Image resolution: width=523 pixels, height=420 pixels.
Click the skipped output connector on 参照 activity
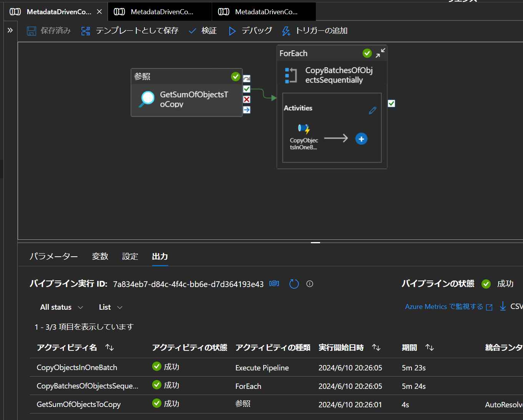click(x=247, y=79)
